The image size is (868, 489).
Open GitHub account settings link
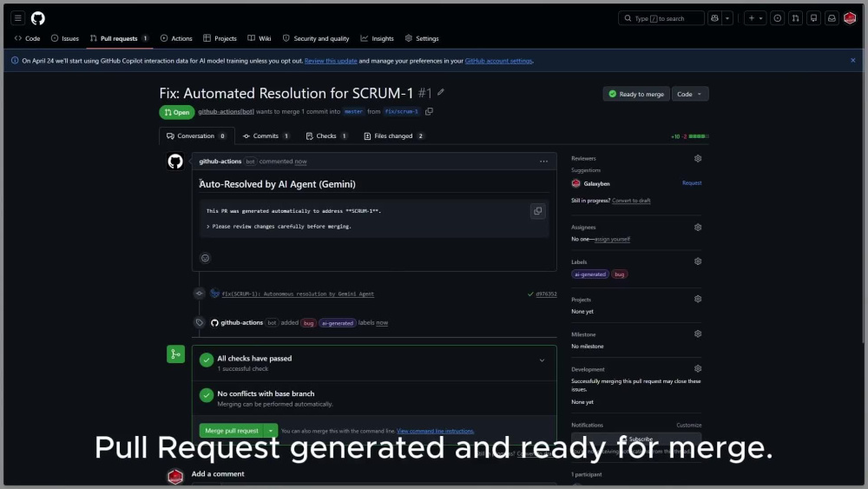tap(498, 61)
